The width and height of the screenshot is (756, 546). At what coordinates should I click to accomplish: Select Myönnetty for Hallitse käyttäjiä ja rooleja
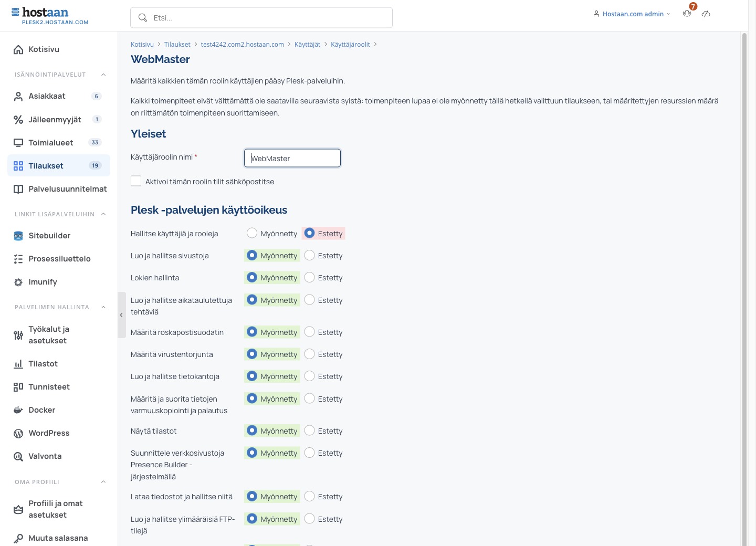(252, 233)
